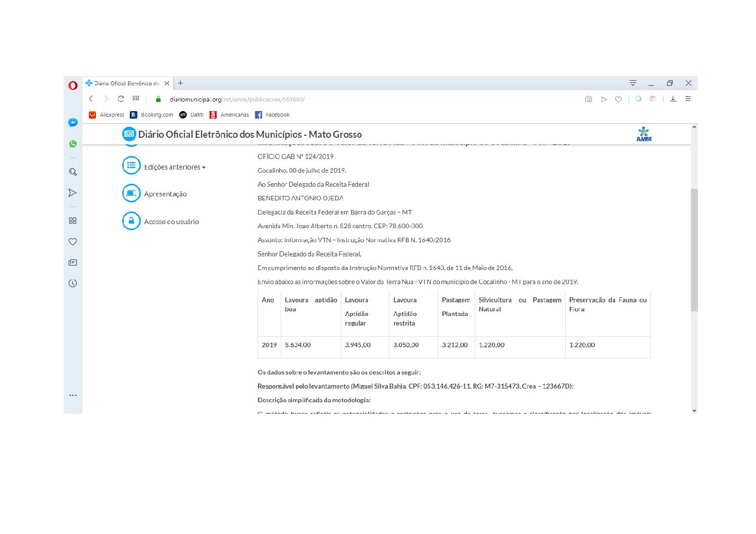Image resolution: width=756 pixels, height=534 pixels.
Task: Click the snapshot camera icon
Action: coord(588,99)
